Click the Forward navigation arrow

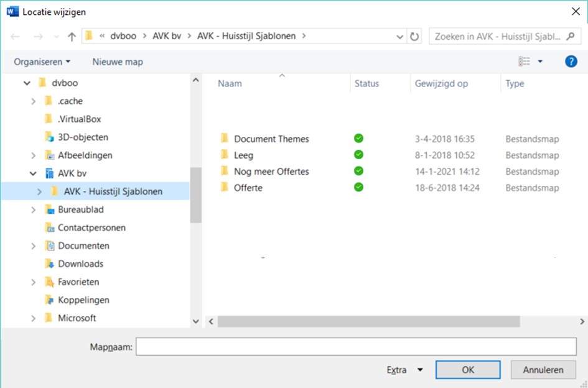(38, 36)
